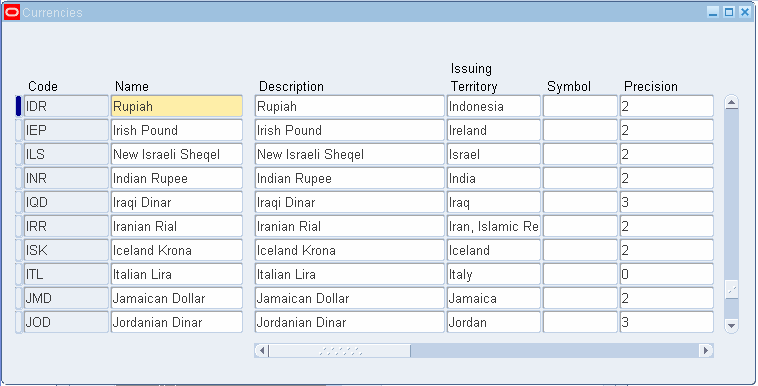Click the symbol field for Iraqi Dinar
The image size is (758, 386).
[580, 202]
